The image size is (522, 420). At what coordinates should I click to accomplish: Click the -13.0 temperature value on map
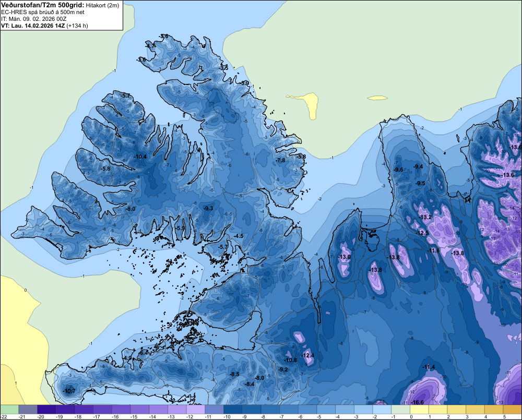click(x=344, y=257)
